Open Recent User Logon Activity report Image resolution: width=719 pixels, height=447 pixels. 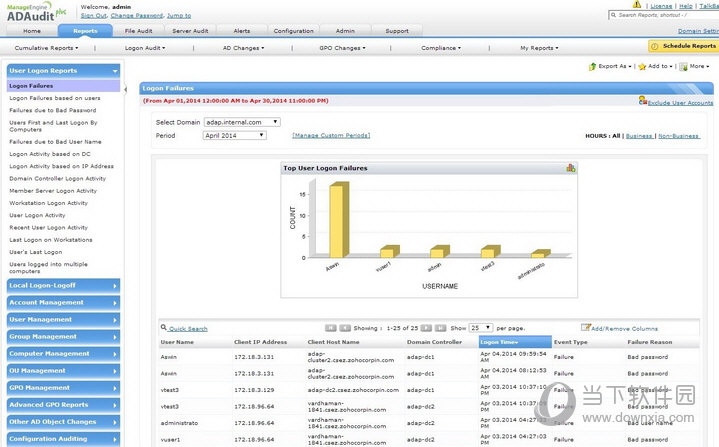49,227
